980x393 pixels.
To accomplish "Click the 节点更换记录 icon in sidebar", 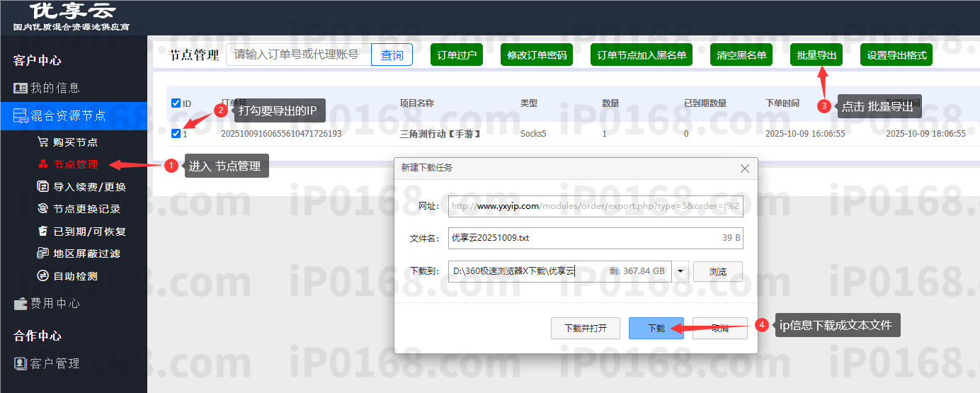I will tap(42, 209).
